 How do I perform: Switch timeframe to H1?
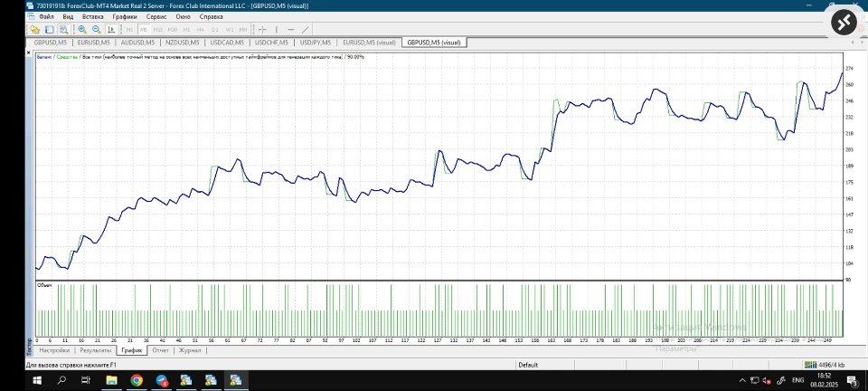pyautogui.click(x=186, y=29)
